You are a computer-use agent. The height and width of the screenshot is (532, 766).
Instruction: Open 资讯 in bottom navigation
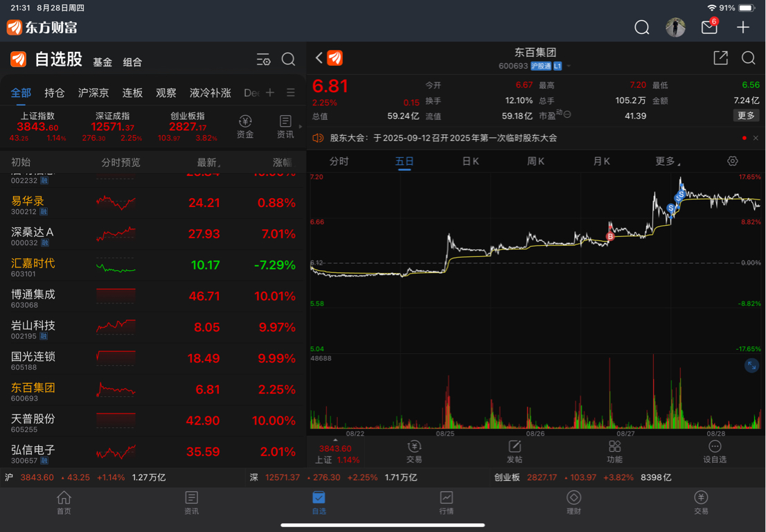191,503
